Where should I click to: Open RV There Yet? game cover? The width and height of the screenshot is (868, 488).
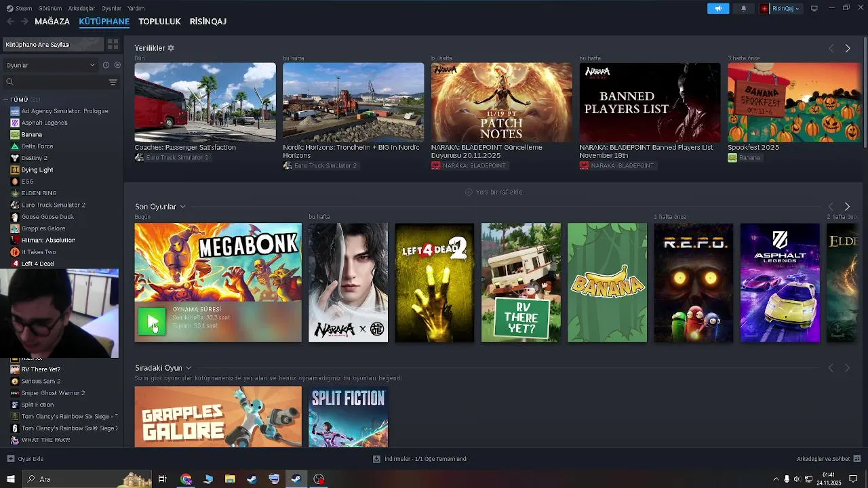pyautogui.click(x=521, y=283)
